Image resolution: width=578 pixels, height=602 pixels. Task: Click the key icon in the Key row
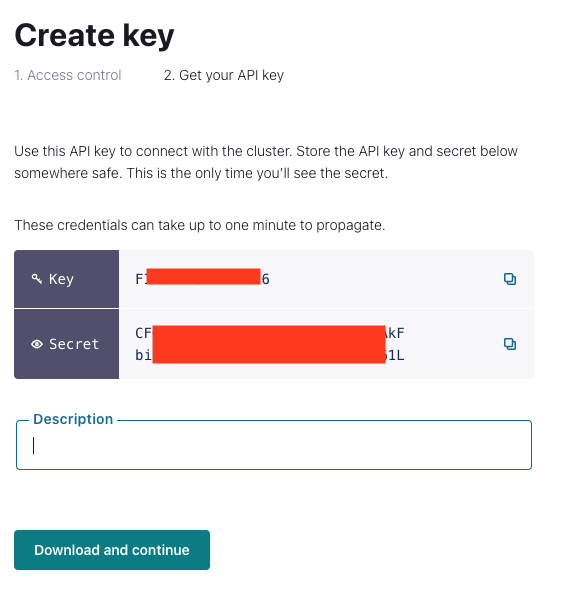36,279
